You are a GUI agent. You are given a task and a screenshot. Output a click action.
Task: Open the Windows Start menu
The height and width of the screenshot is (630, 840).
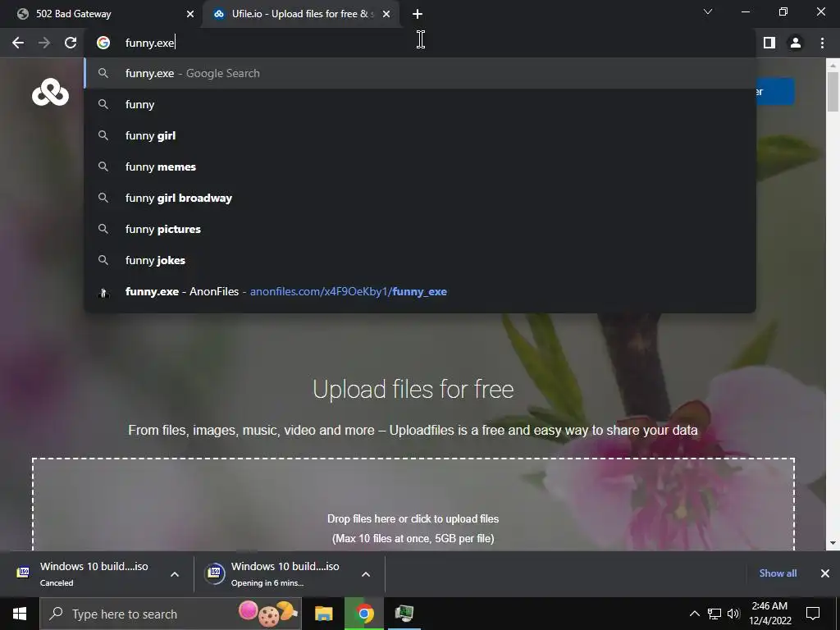pos(20,614)
